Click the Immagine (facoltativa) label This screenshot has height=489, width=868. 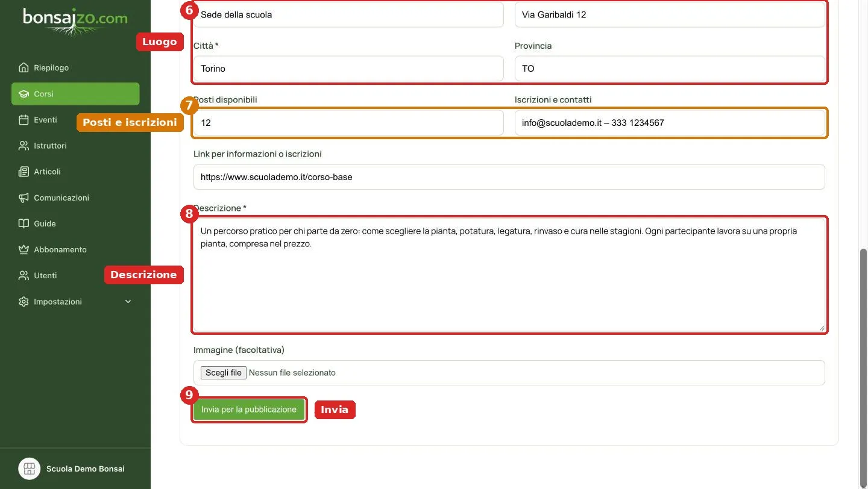[x=239, y=350]
